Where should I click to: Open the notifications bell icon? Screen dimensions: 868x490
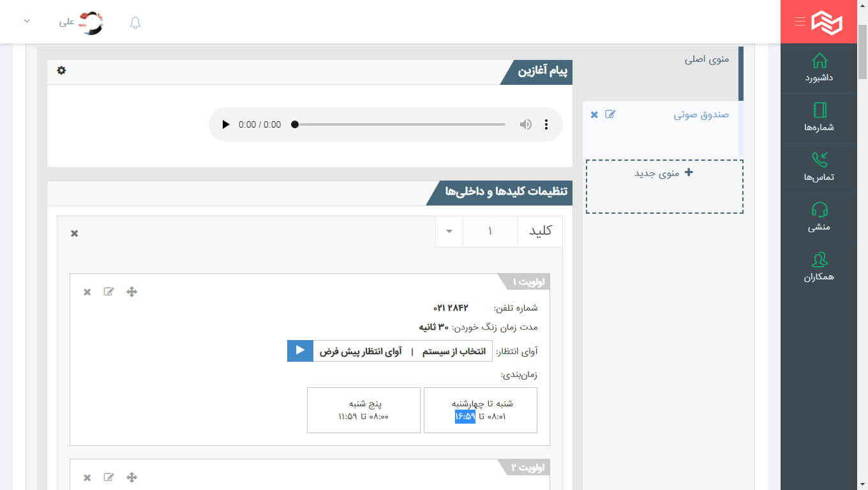[135, 23]
